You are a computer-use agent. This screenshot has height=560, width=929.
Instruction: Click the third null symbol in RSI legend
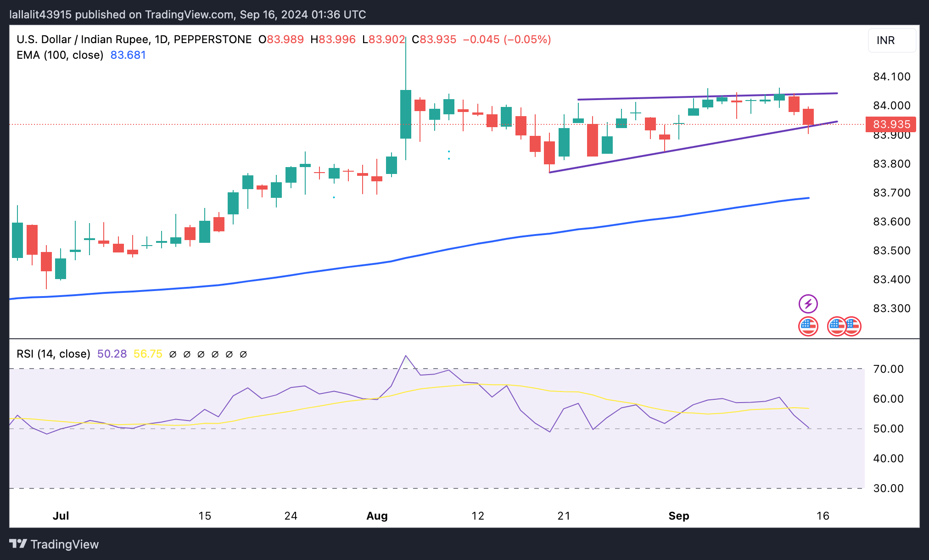[x=201, y=354]
